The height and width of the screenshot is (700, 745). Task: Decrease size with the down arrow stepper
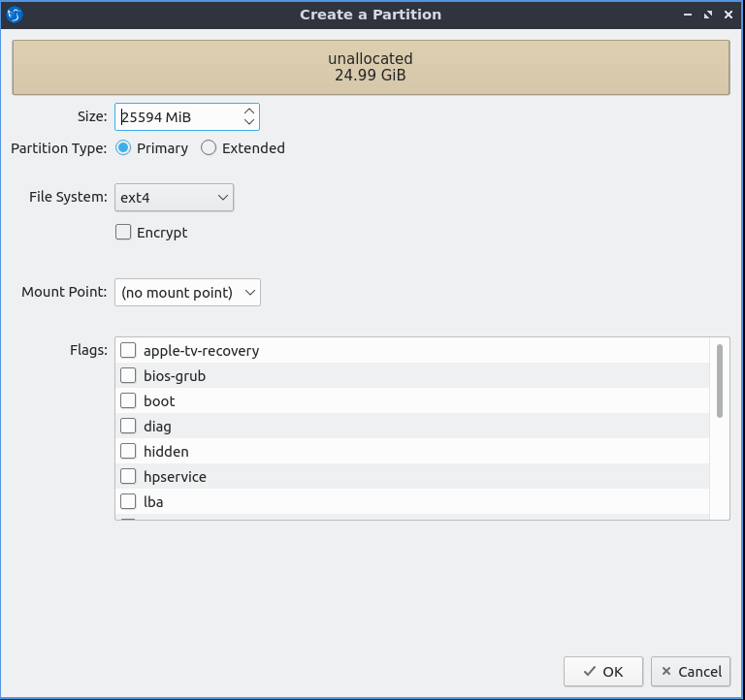(249, 123)
